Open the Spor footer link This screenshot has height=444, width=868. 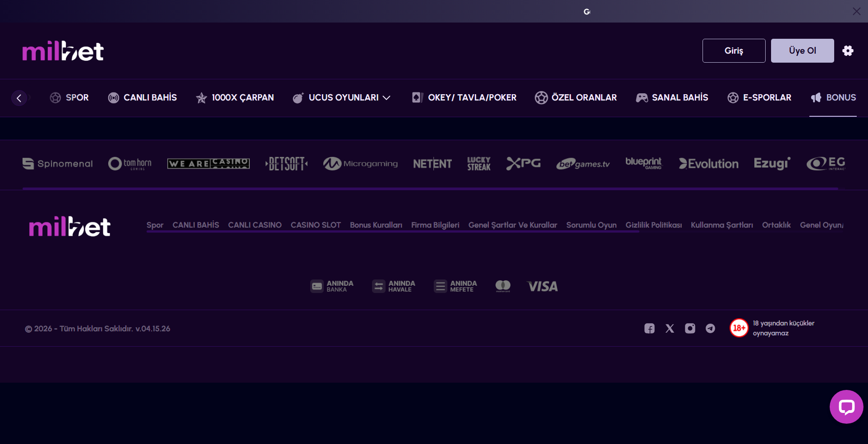pos(155,225)
